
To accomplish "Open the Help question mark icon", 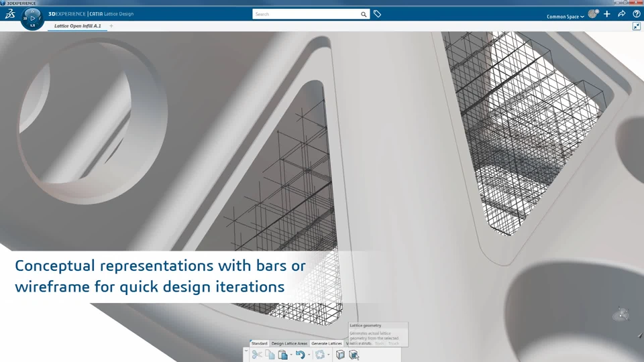I will (x=636, y=14).
